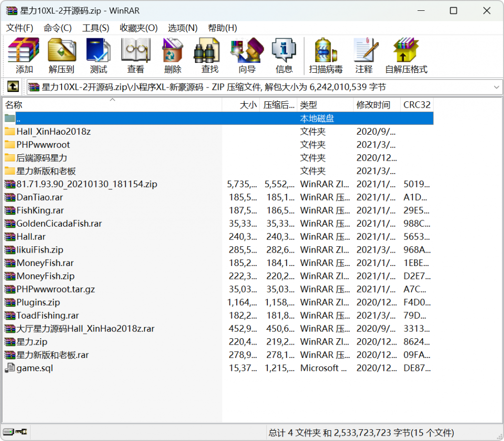Click the 删除 (Delete) toolbar icon
This screenshot has height=441, width=504.
pyautogui.click(x=173, y=55)
